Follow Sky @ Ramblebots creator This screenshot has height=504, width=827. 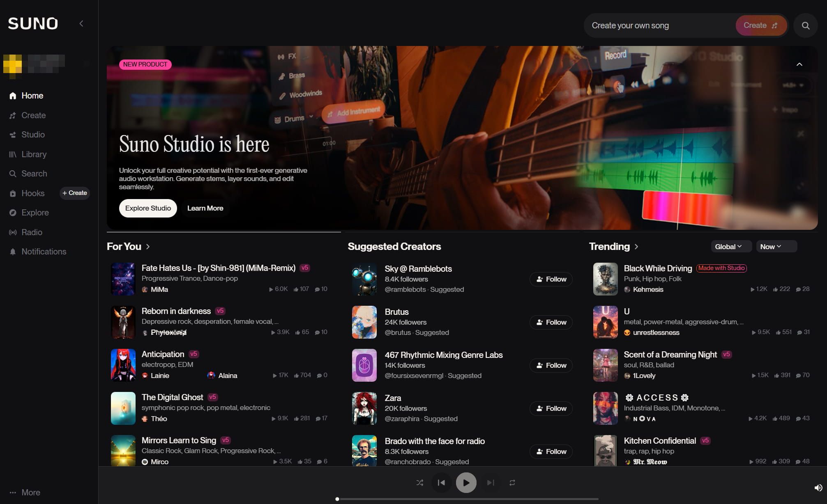coord(551,279)
